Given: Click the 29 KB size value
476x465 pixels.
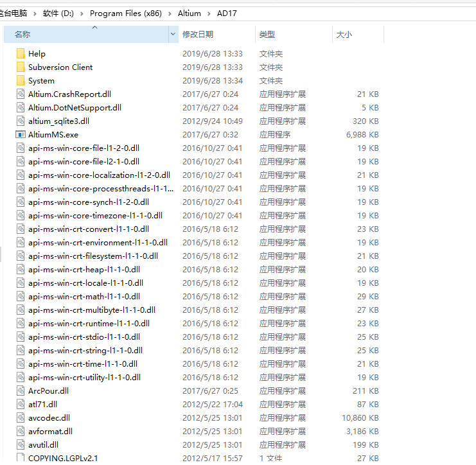Looking at the screenshot, I should (x=368, y=296).
